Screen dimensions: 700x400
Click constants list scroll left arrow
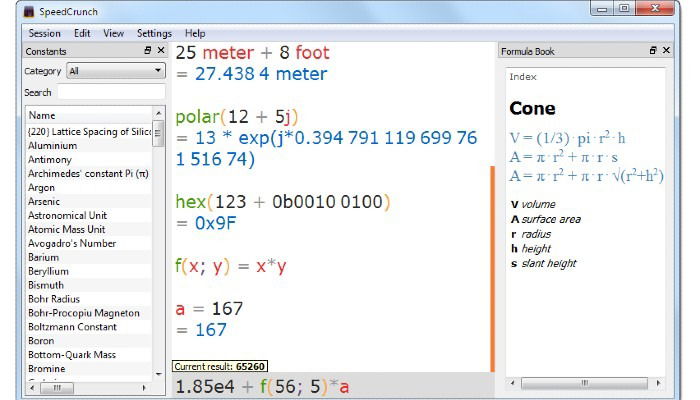point(32,388)
